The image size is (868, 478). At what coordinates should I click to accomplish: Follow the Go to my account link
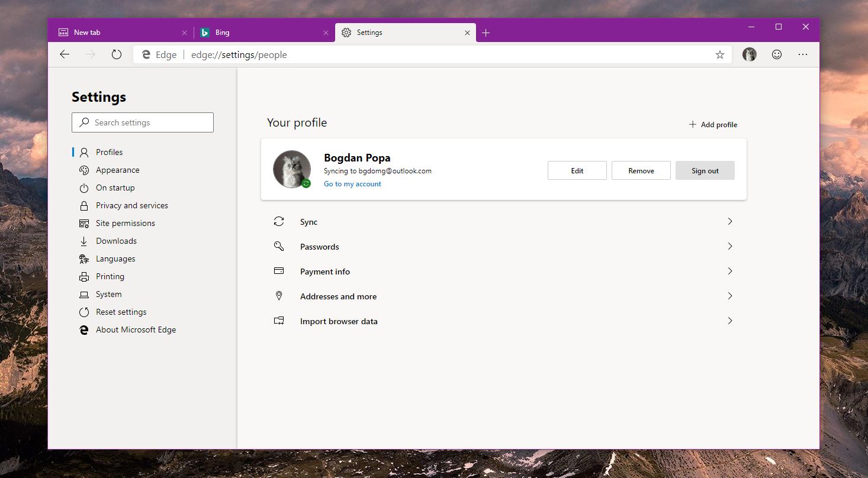point(352,184)
